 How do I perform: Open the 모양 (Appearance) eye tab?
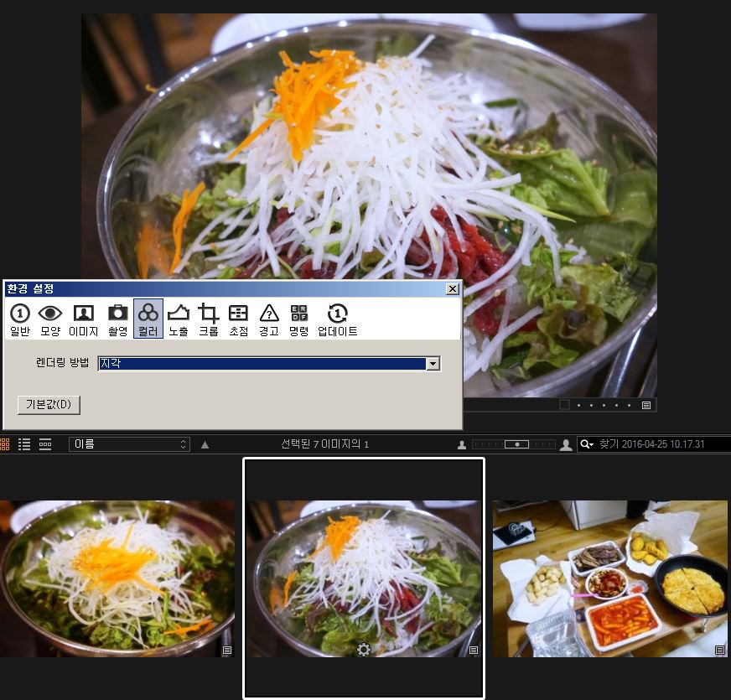pos(50,319)
